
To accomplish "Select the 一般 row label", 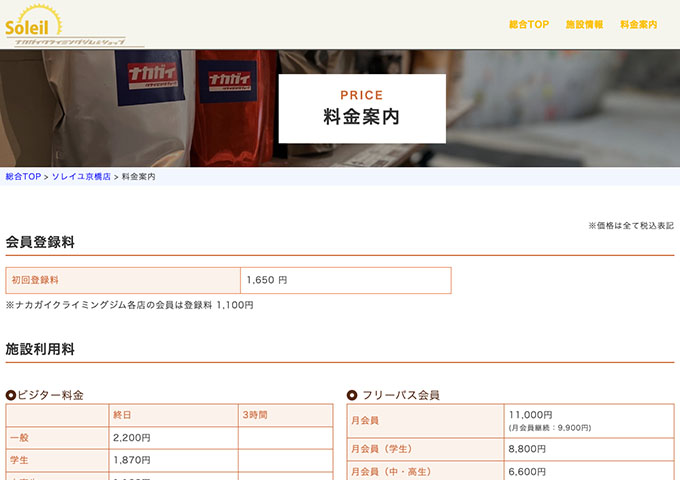I will 57,438.
